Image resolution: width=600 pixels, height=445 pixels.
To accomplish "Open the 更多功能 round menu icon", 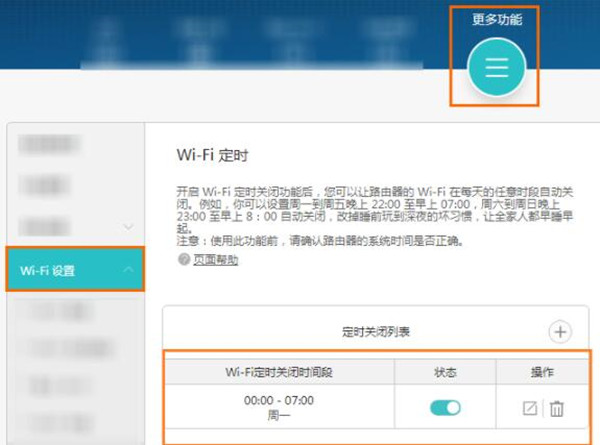I will coord(496,68).
